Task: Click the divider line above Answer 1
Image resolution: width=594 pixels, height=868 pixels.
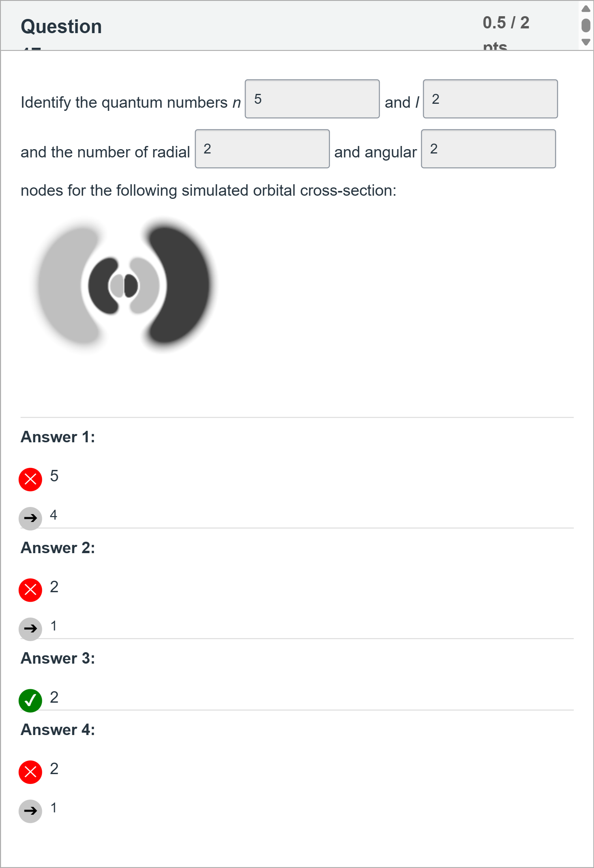Action: (296, 417)
